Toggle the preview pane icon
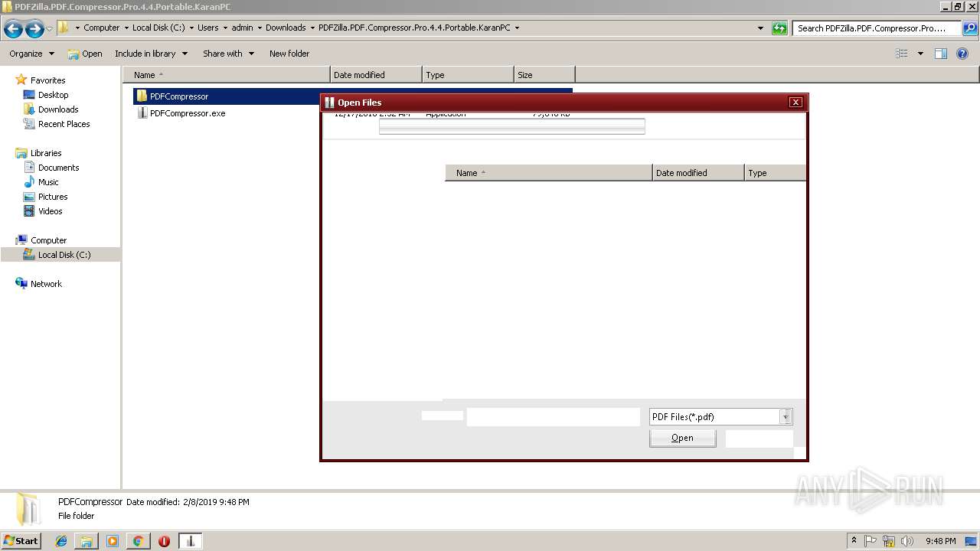This screenshot has height=551, width=980. [941, 54]
